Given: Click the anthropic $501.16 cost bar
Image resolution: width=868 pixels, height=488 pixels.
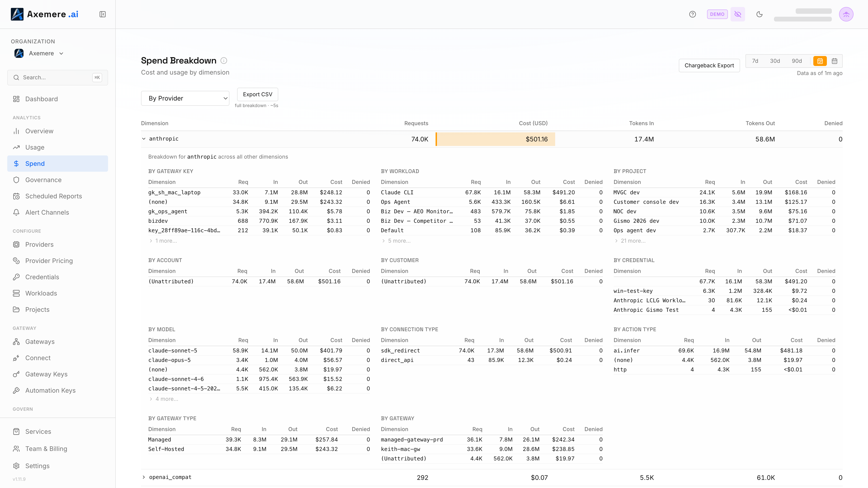Looking at the screenshot, I should [495, 139].
